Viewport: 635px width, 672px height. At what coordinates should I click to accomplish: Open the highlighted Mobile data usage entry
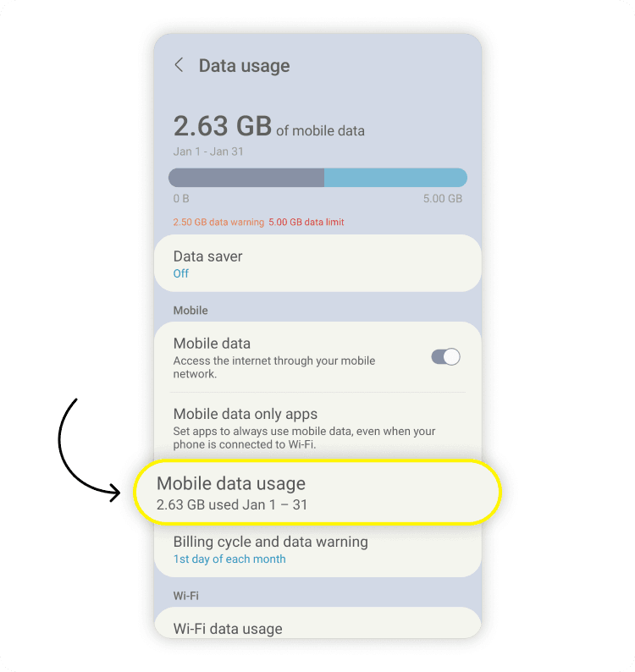click(317, 493)
